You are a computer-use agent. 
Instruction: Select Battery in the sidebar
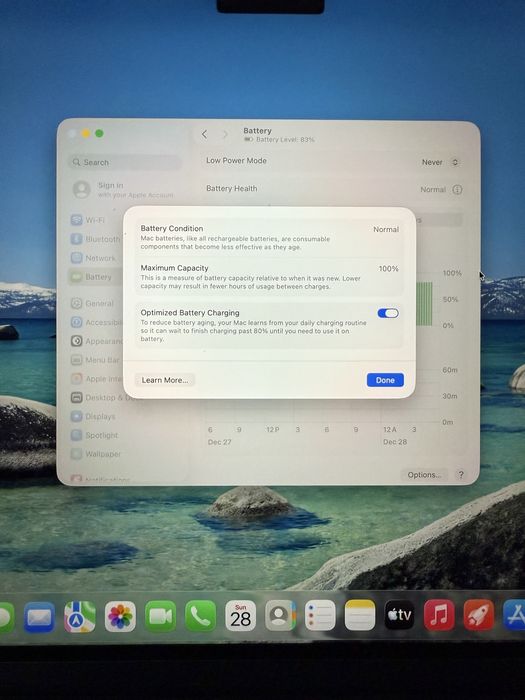95,277
